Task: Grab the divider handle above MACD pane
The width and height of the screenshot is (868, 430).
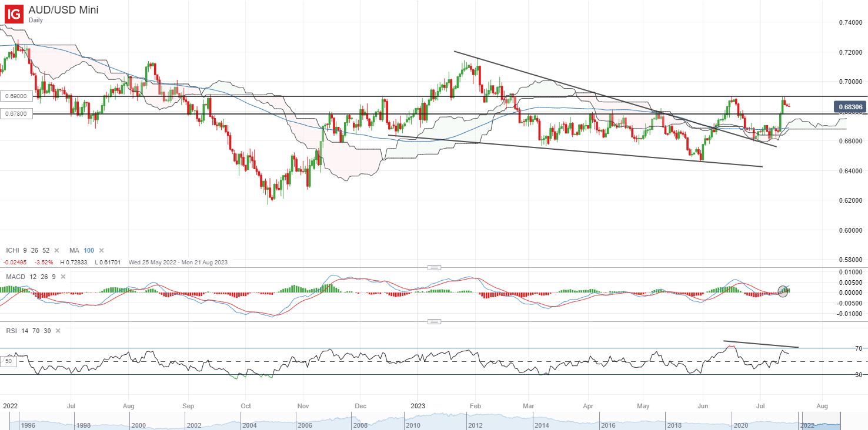Action: (x=434, y=267)
